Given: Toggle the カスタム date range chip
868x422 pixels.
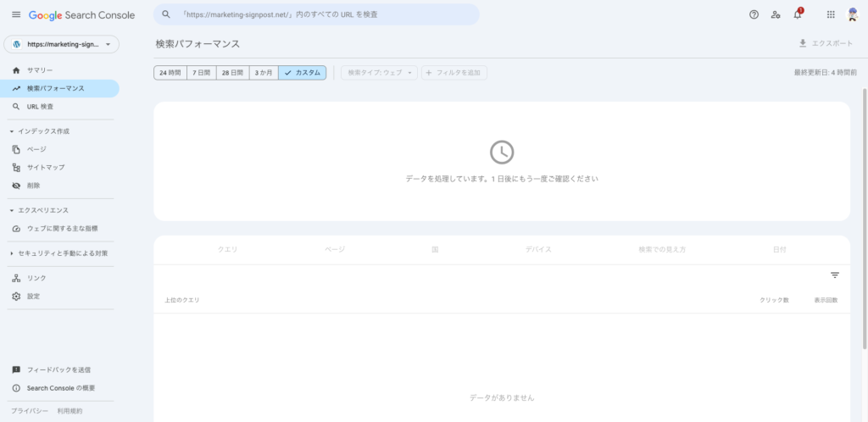Looking at the screenshot, I should pos(302,73).
